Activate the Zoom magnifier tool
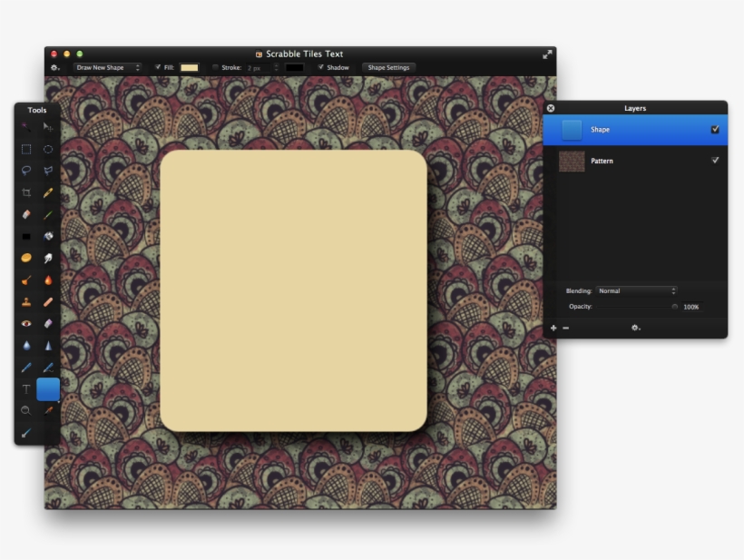Image resolution: width=744 pixels, height=560 pixels. click(26, 410)
